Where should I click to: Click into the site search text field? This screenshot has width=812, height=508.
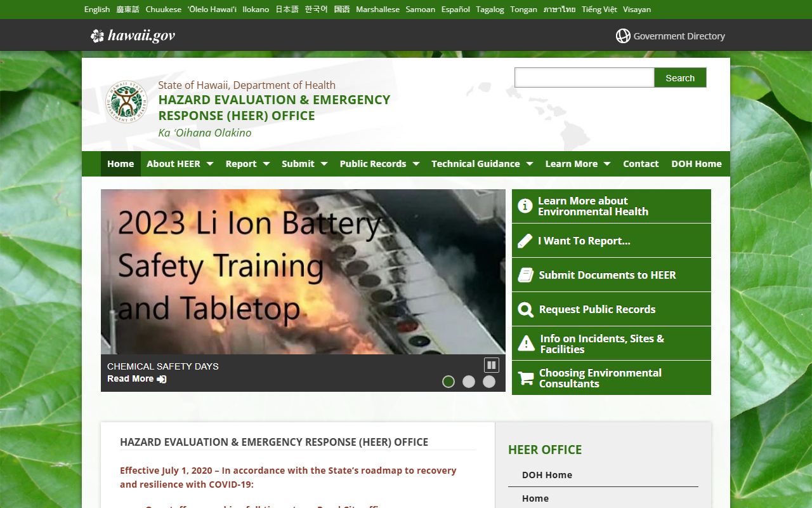coord(584,77)
